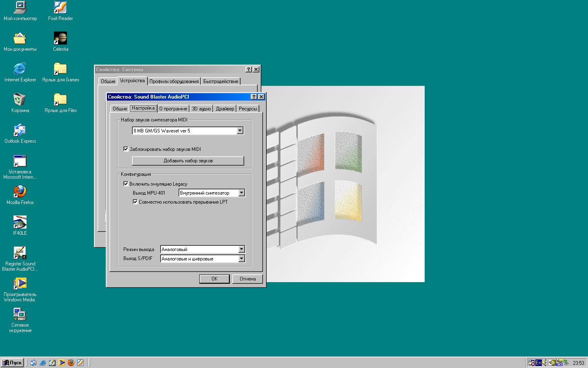The image size is (588, 368).
Task: Select the Мои документы desktop icon
Action: (20, 42)
